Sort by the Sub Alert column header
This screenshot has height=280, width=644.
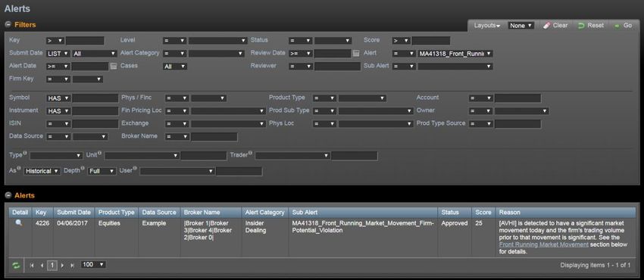(x=363, y=213)
